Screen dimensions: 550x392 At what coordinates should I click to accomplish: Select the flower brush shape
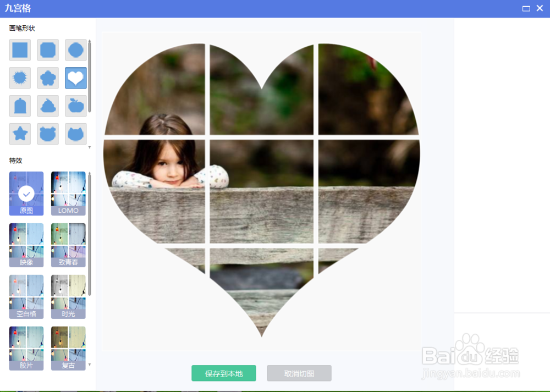click(x=48, y=78)
